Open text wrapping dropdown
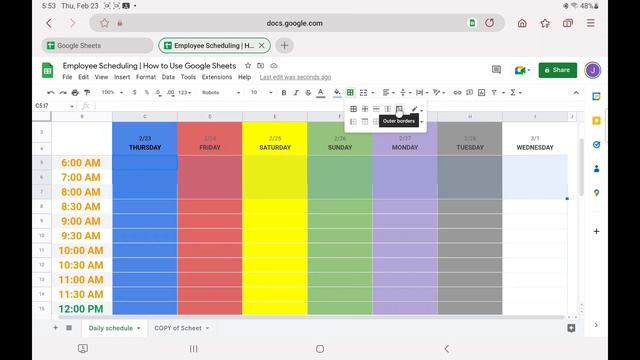The height and width of the screenshot is (360, 640). [x=422, y=93]
